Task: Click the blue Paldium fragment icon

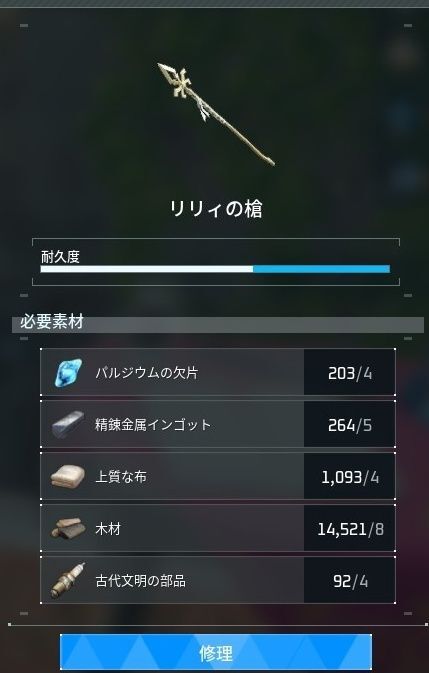Action: [x=68, y=372]
